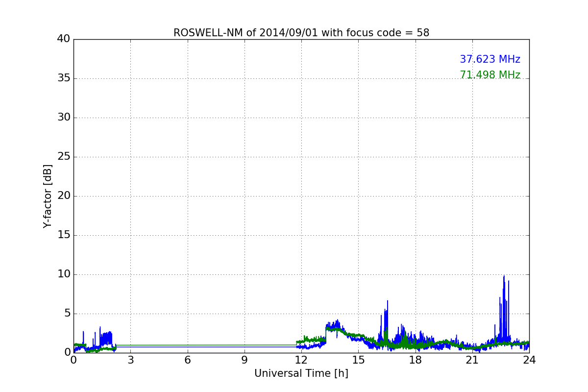Click the x-axis tick label 21
The height and width of the screenshot is (392, 588).
point(472,360)
